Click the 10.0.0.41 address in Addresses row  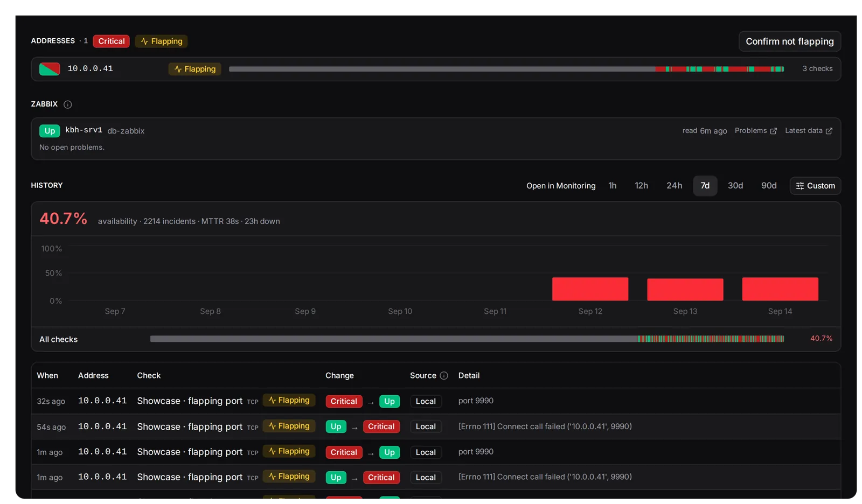tap(90, 69)
